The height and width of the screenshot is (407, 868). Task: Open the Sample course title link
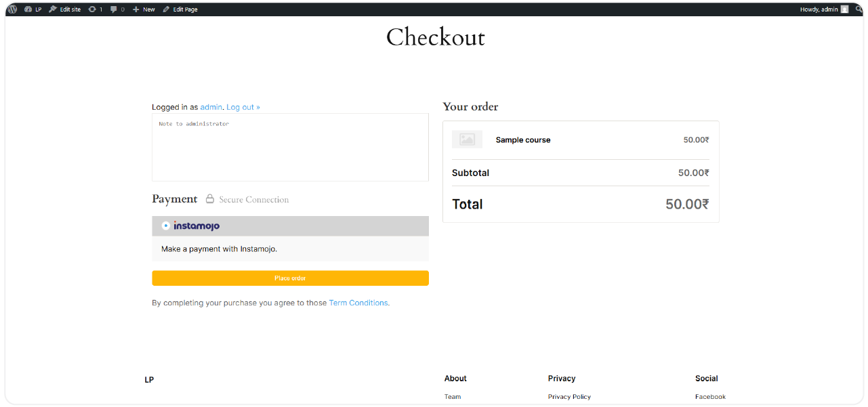[523, 140]
